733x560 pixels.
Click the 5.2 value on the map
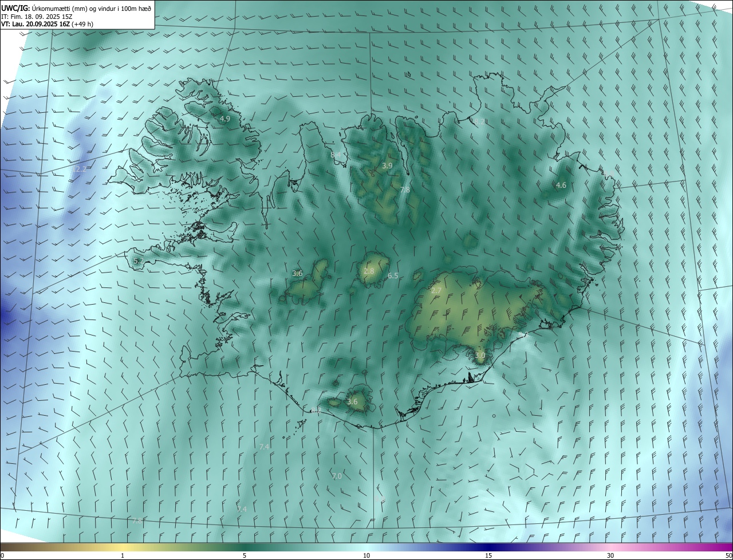138,261
